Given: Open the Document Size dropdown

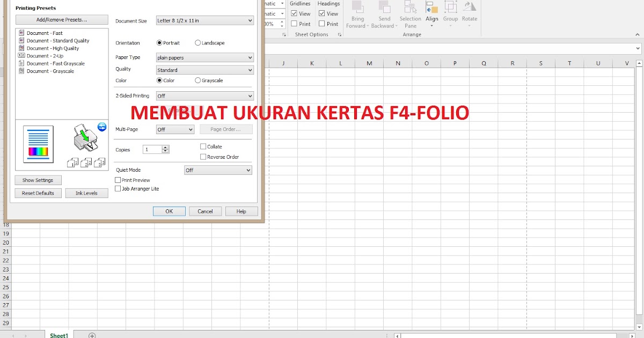Looking at the screenshot, I should [250, 20].
